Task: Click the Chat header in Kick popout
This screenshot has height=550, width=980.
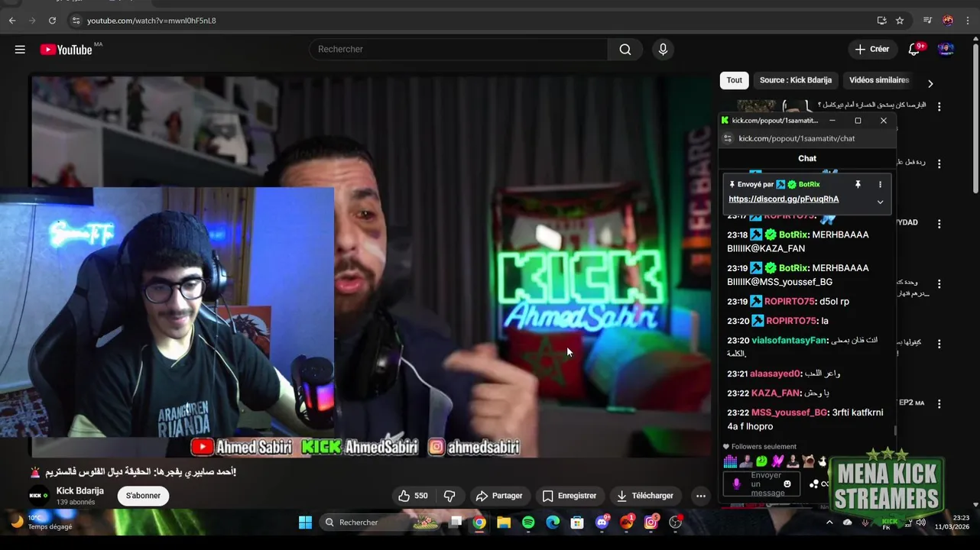Action: (x=807, y=158)
